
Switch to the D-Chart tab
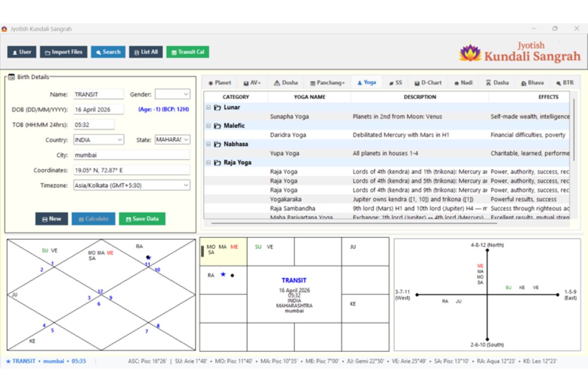click(428, 83)
